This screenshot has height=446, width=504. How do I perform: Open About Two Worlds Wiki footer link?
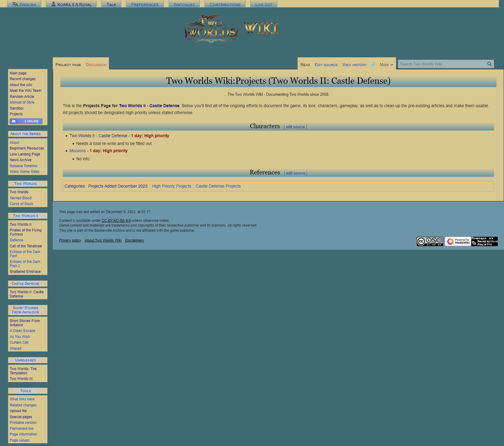[x=103, y=240]
